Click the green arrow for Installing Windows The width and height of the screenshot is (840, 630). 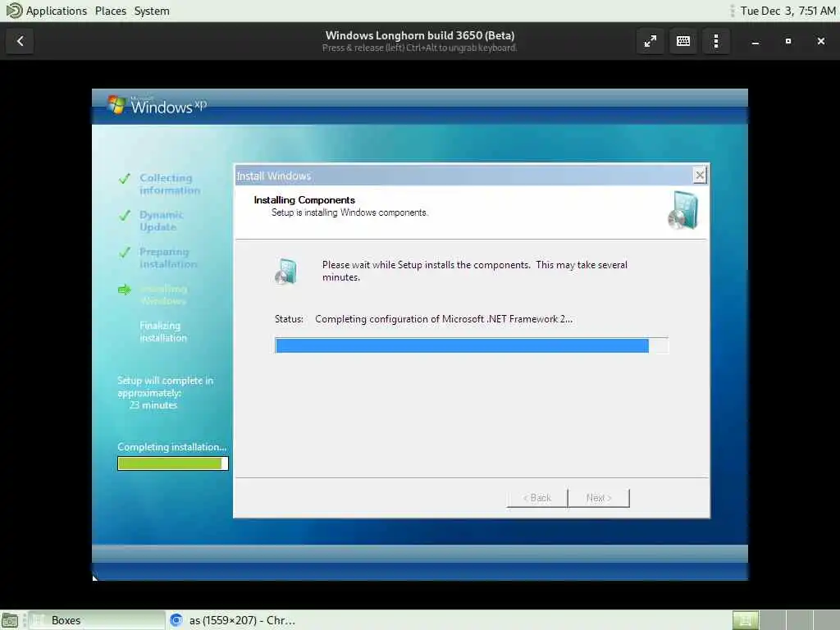pyautogui.click(x=125, y=290)
